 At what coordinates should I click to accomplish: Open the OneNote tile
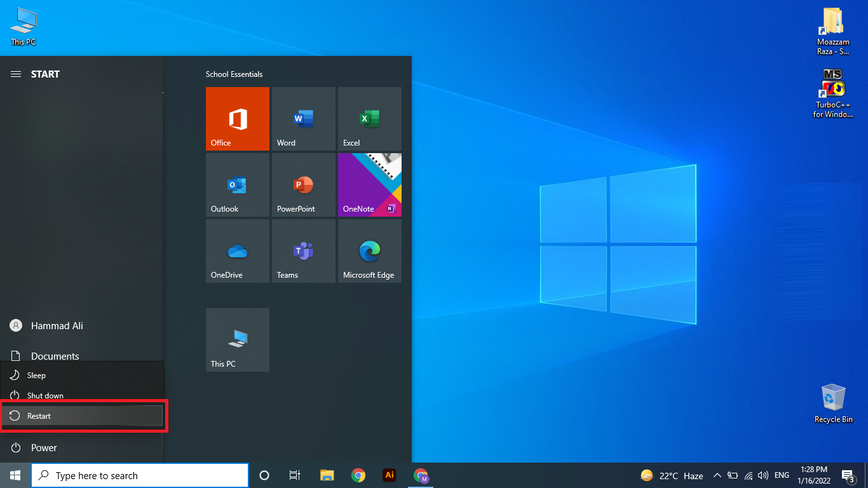point(370,185)
